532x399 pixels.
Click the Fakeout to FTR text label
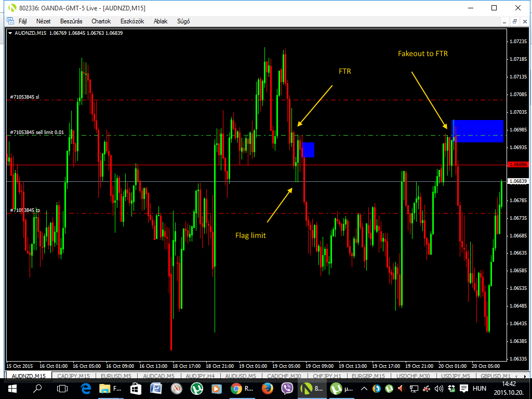point(422,54)
